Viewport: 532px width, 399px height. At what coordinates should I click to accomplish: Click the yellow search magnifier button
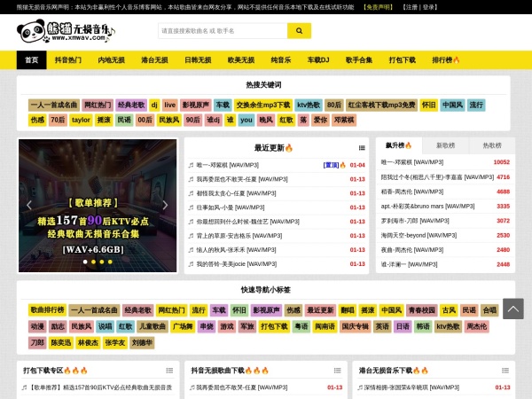pos(299,30)
